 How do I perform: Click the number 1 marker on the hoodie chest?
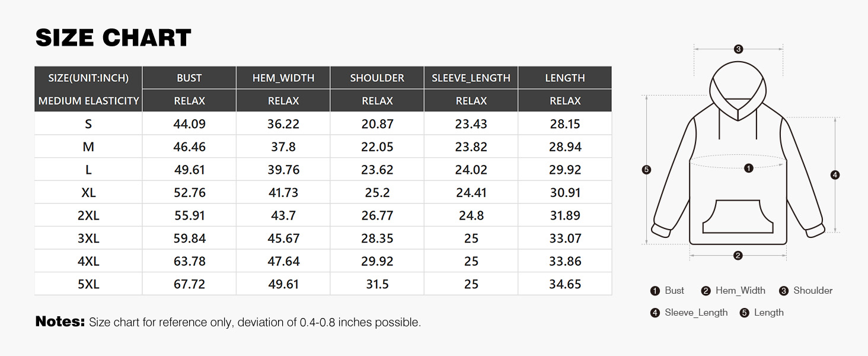tap(748, 169)
